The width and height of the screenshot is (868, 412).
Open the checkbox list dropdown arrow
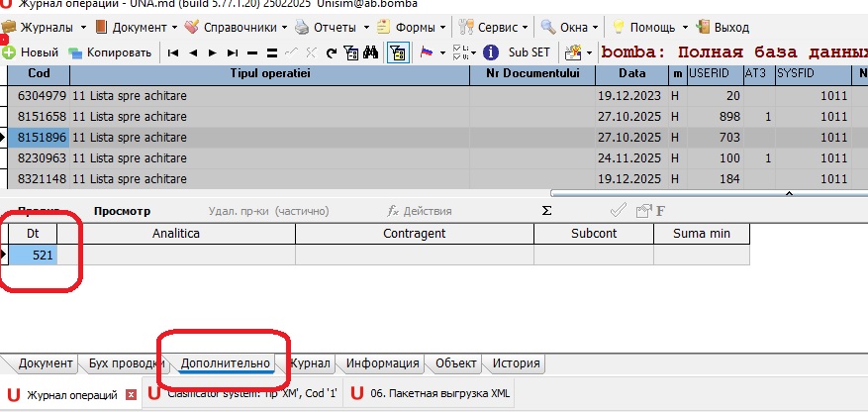pyautogui.click(x=474, y=53)
